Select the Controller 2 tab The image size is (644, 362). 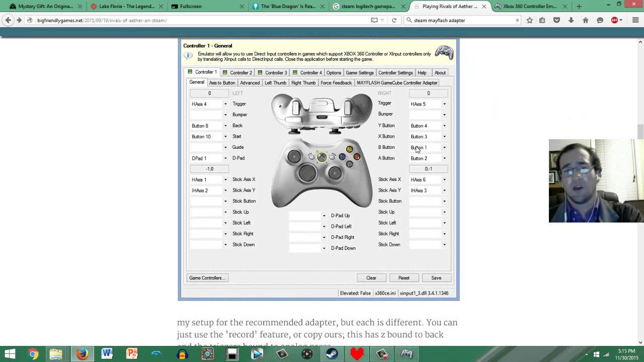coord(237,72)
